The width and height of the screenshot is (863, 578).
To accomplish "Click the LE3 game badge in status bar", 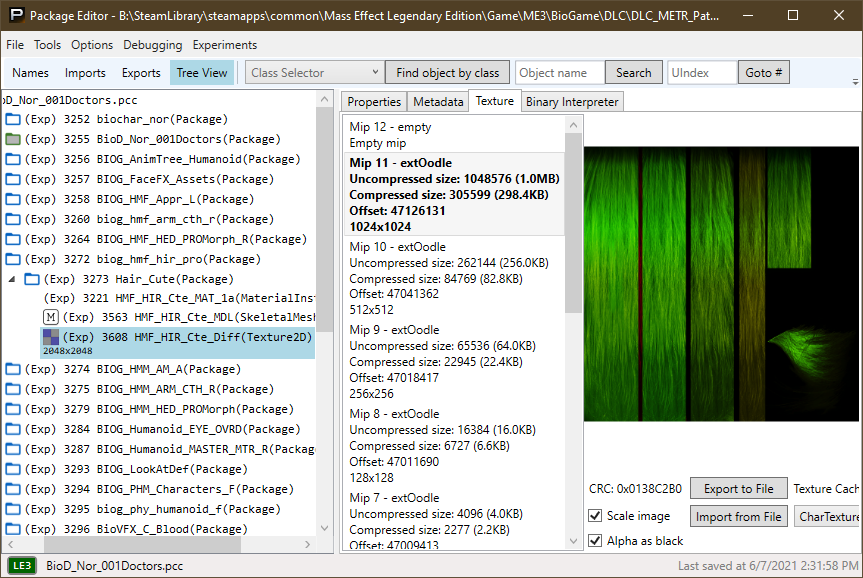I will 22,565.
